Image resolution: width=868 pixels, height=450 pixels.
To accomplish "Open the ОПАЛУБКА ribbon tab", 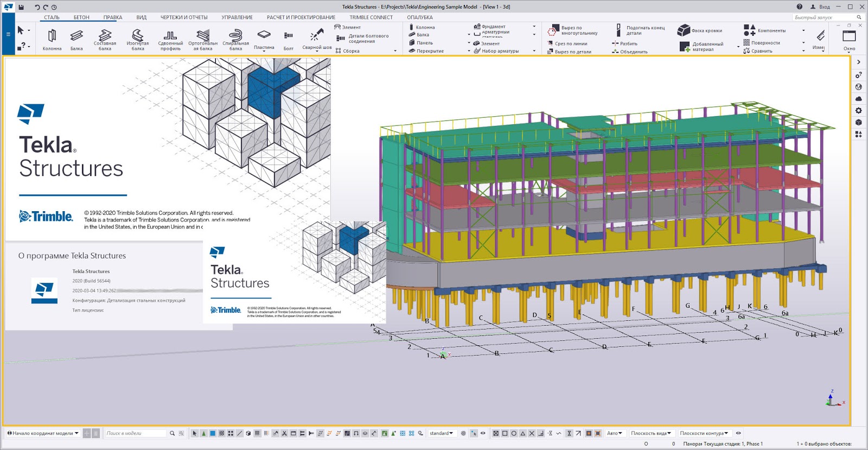I will tap(420, 17).
